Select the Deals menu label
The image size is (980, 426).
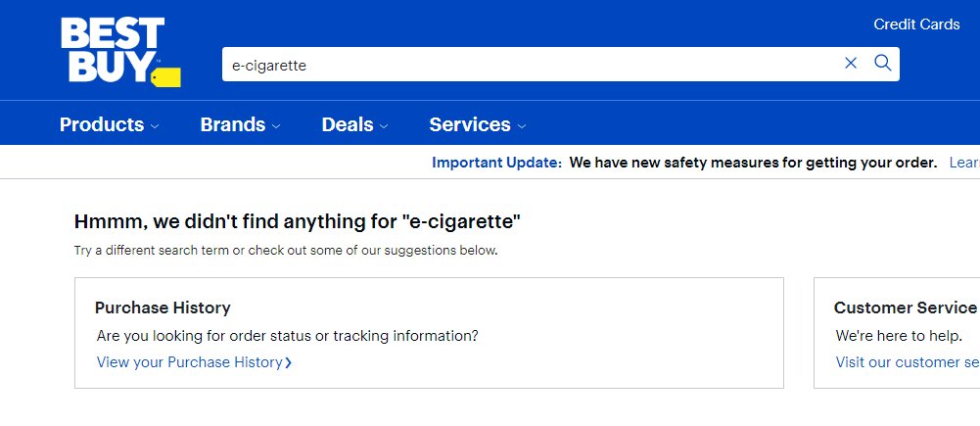pos(348,125)
